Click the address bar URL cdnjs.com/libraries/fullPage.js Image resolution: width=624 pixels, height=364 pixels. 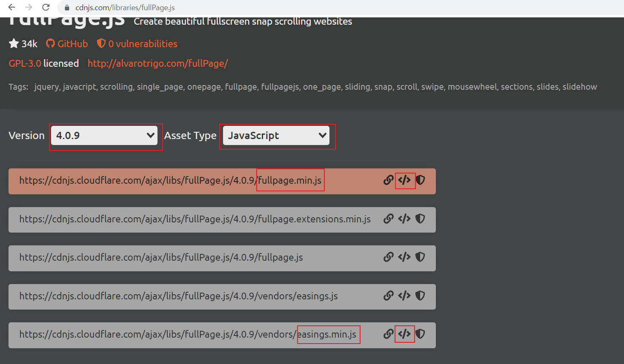pyautogui.click(x=125, y=8)
